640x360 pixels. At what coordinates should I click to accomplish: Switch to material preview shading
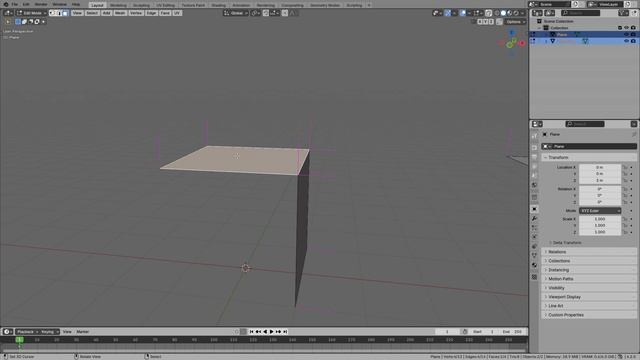click(x=509, y=13)
